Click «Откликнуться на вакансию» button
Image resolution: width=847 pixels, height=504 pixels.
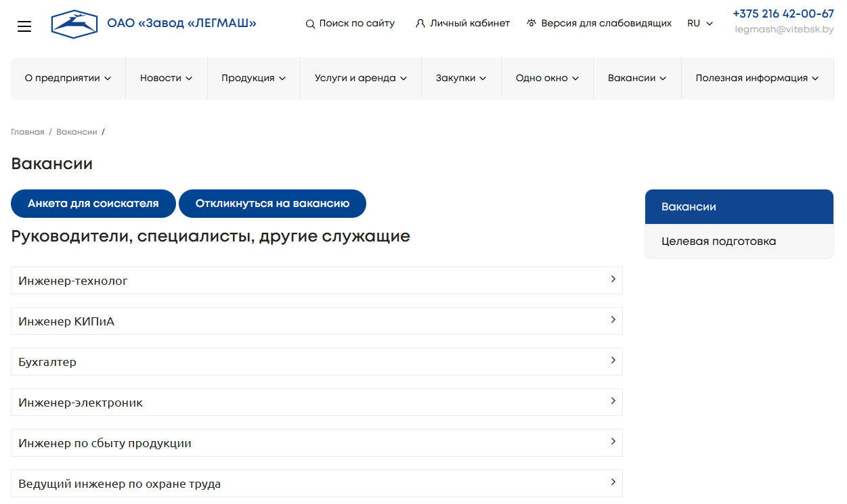point(272,204)
